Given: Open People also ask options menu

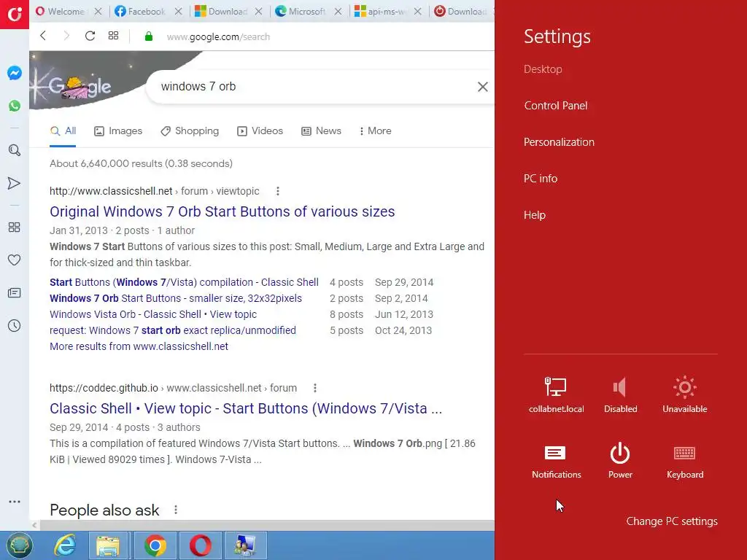Looking at the screenshot, I should (x=176, y=510).
